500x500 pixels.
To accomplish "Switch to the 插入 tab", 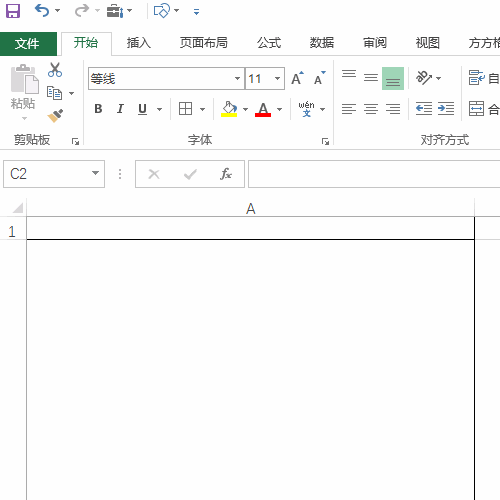I will point(139,43).
